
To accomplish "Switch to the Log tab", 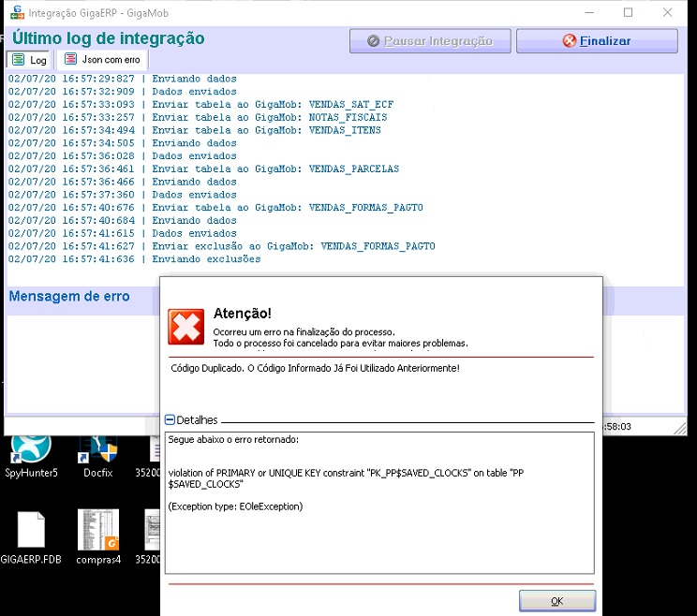I will (29, 60).
